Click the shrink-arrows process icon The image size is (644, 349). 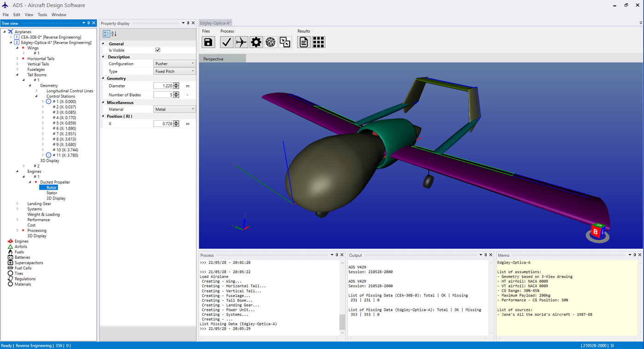click(285, 42)
